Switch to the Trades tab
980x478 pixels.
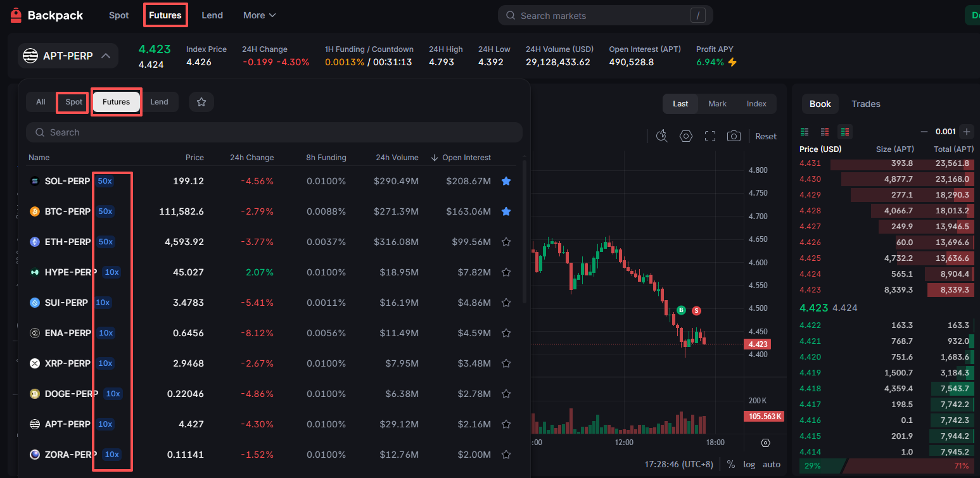865,104
